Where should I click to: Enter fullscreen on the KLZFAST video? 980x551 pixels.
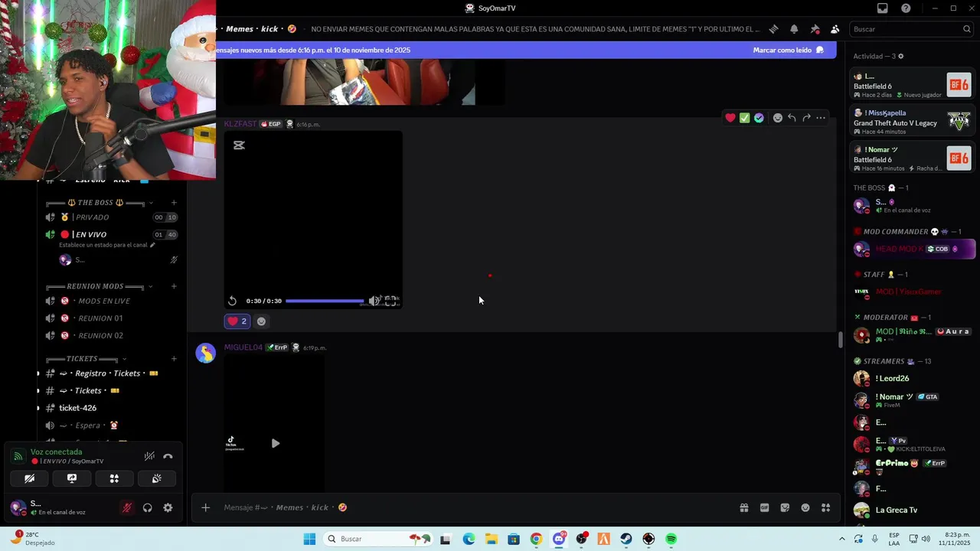click(390, 301)
